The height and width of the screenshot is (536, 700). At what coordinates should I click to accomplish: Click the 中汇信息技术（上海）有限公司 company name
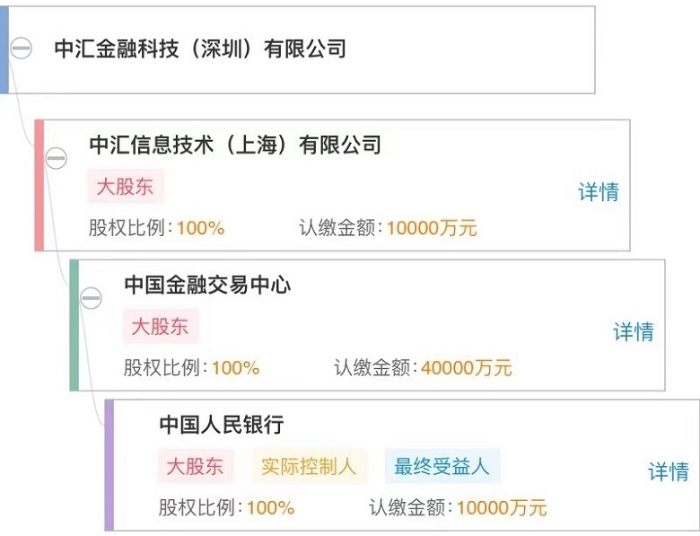(x=235, y=145)
